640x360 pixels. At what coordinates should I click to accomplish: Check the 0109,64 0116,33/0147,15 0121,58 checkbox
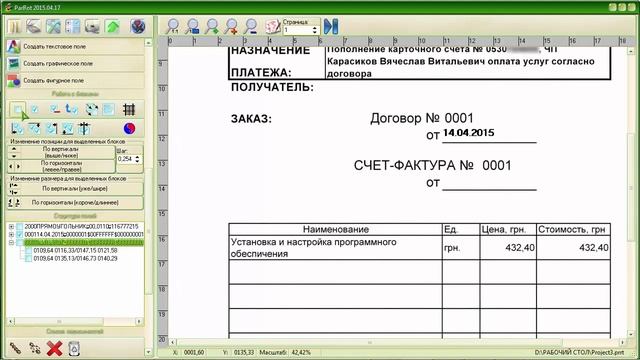(x=28, y=251)
